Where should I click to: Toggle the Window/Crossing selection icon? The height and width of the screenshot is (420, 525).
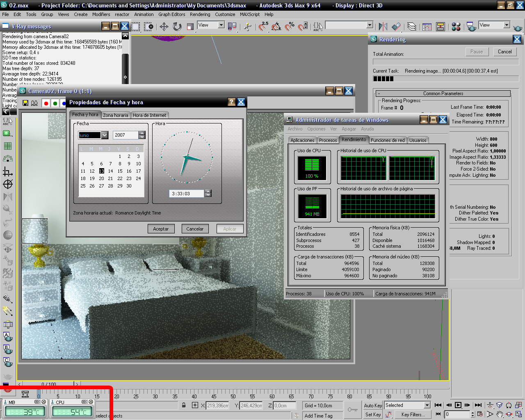149,27
